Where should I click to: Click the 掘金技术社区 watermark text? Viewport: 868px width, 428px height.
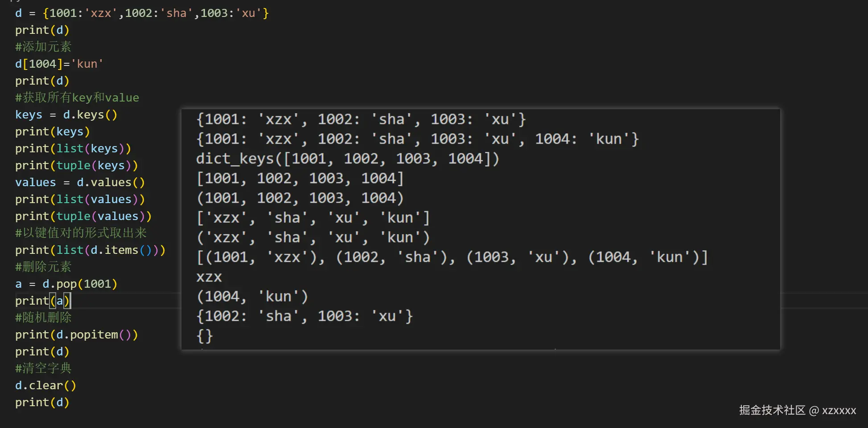[772, 410]
